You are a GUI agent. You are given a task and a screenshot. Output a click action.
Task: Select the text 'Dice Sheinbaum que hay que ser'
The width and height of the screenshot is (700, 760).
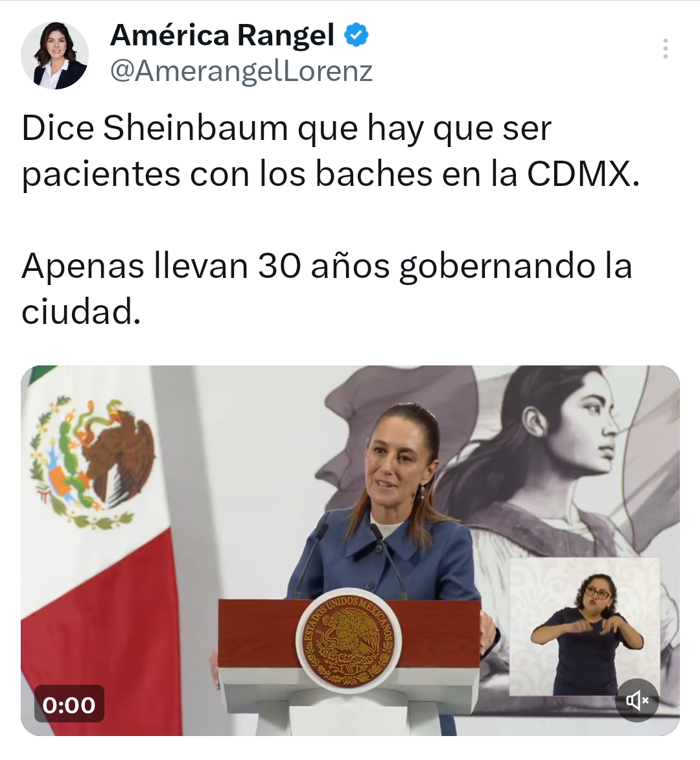pos(286,129)
